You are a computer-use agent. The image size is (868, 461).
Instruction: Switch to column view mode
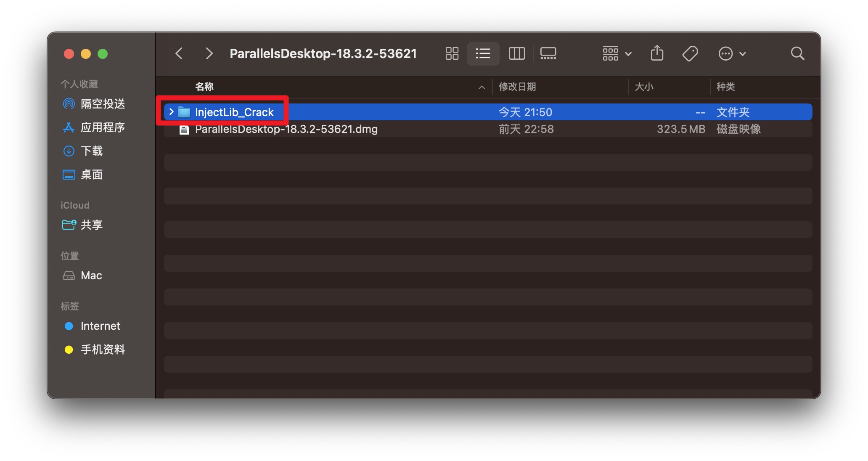tap(516, 53)
